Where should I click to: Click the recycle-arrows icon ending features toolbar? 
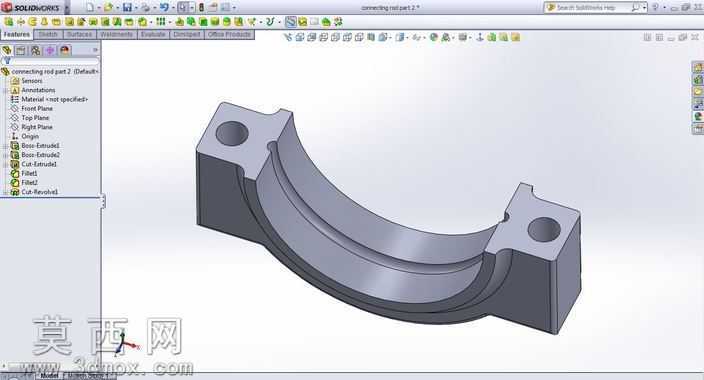coord(338,21)
